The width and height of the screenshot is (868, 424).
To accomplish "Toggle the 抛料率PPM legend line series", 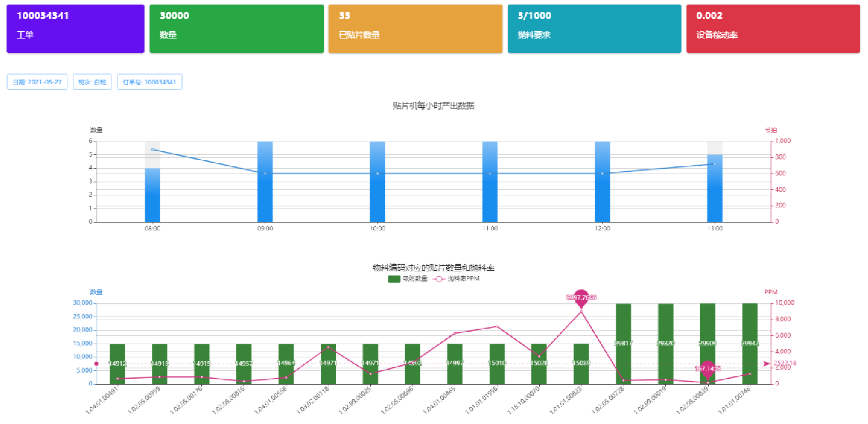I will pyautogui.click(x=456, y=279).
